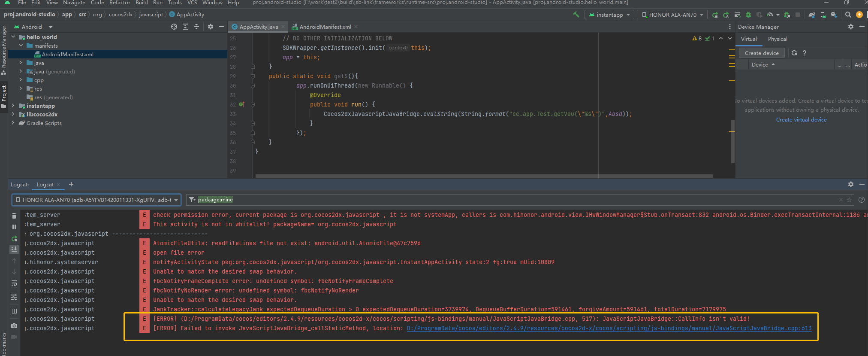Switch to the AndroidManifest.xml editor tab

coord(325,27)
